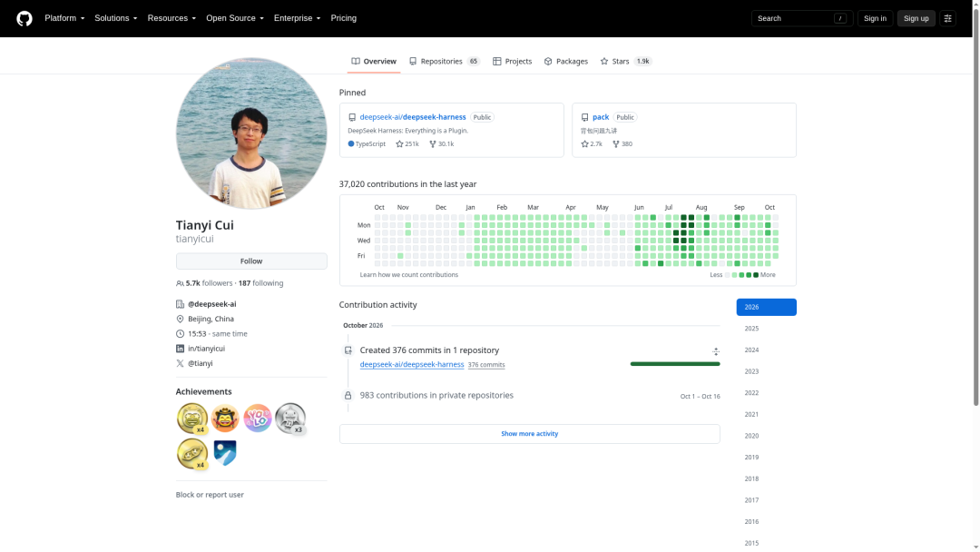Select year 2022 in contribution filter
The height and width of the screenshot is (552, 980).
coord(766,392)
